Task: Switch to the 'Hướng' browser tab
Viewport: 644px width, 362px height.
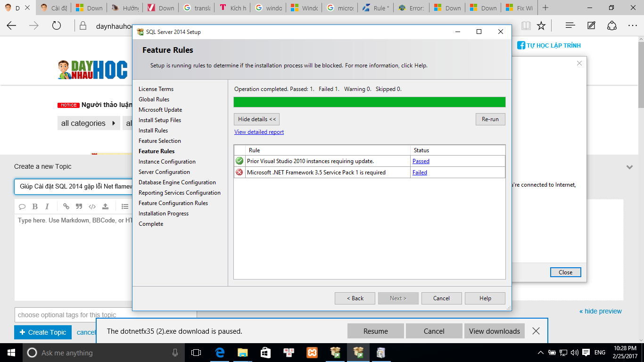Action: tap(125, 8)
